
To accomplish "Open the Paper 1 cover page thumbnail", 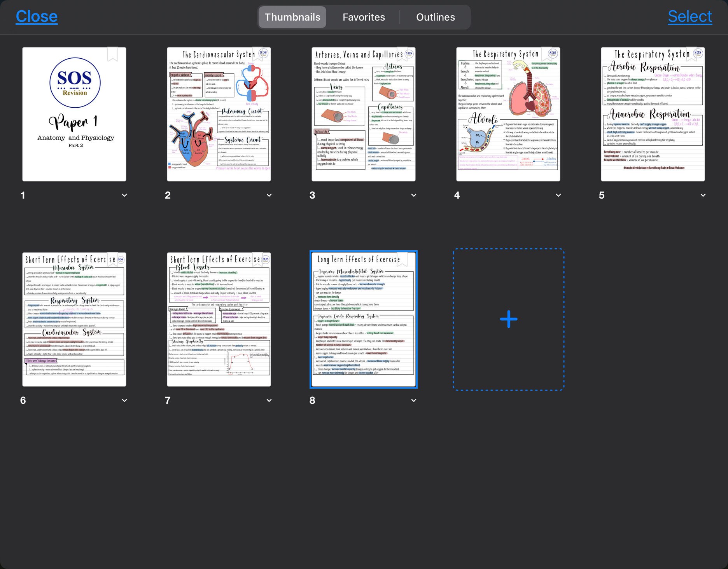I will click(74, 114).
